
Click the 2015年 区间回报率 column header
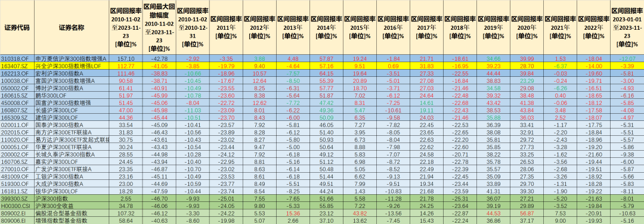coord(360,27)
